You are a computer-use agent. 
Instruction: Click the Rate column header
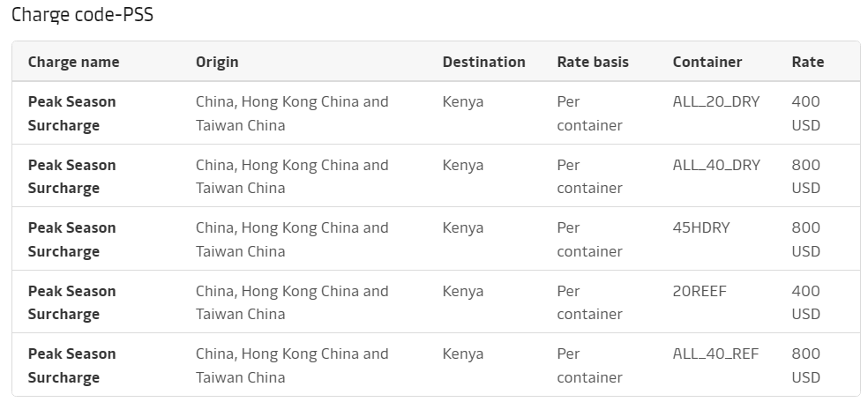(808, 62)
